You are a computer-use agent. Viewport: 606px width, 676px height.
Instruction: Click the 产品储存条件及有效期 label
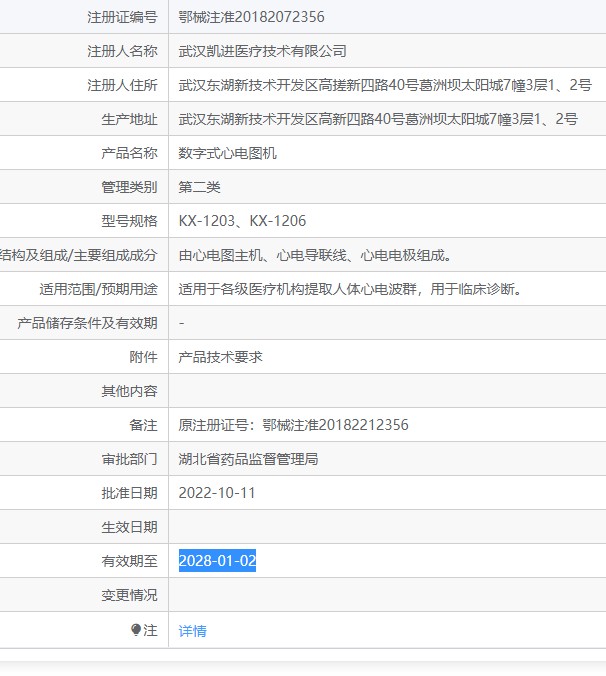click(x=87, y=323)
